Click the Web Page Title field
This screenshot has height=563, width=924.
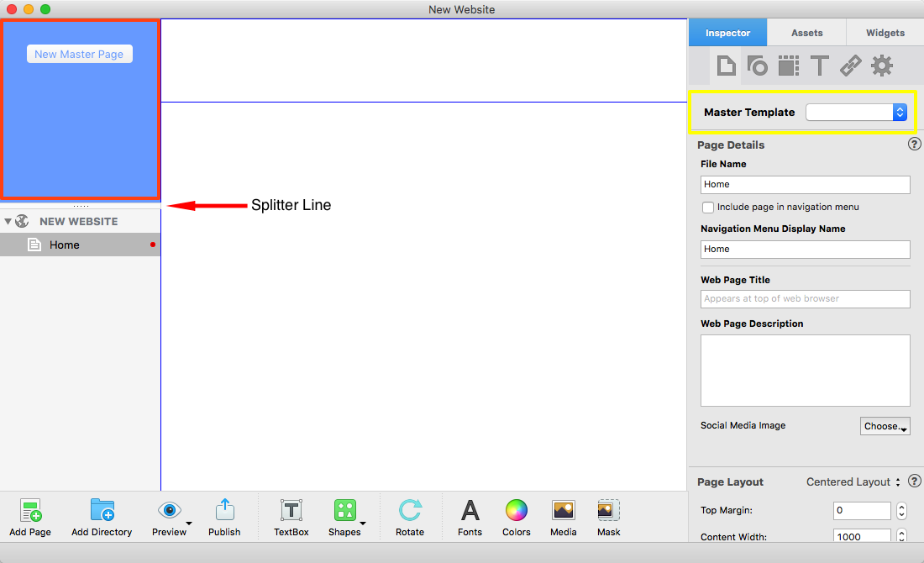click(805, 298)
